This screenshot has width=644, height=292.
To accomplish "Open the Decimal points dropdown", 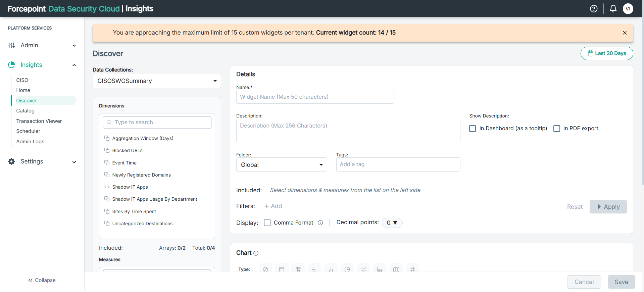I will pos(392,223).
